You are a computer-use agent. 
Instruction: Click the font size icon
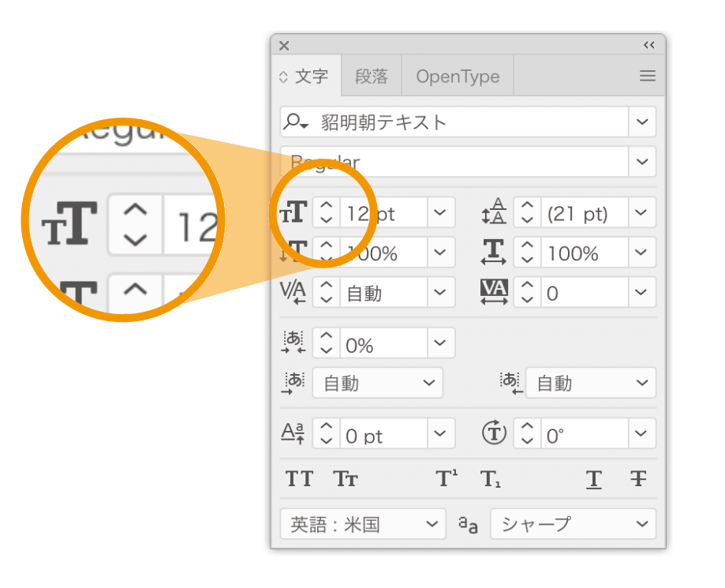[x=293, y=212]
